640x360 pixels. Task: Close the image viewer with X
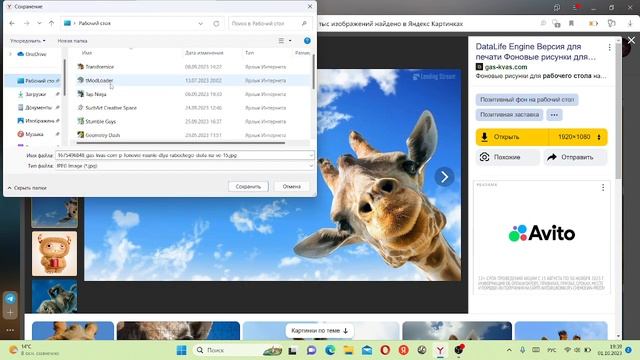pos(631,40)
